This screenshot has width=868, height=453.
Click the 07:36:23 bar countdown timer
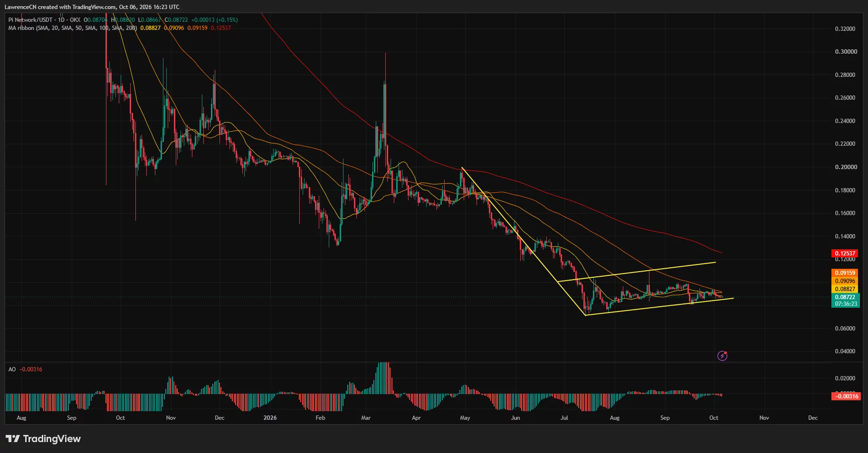point(845,304)
